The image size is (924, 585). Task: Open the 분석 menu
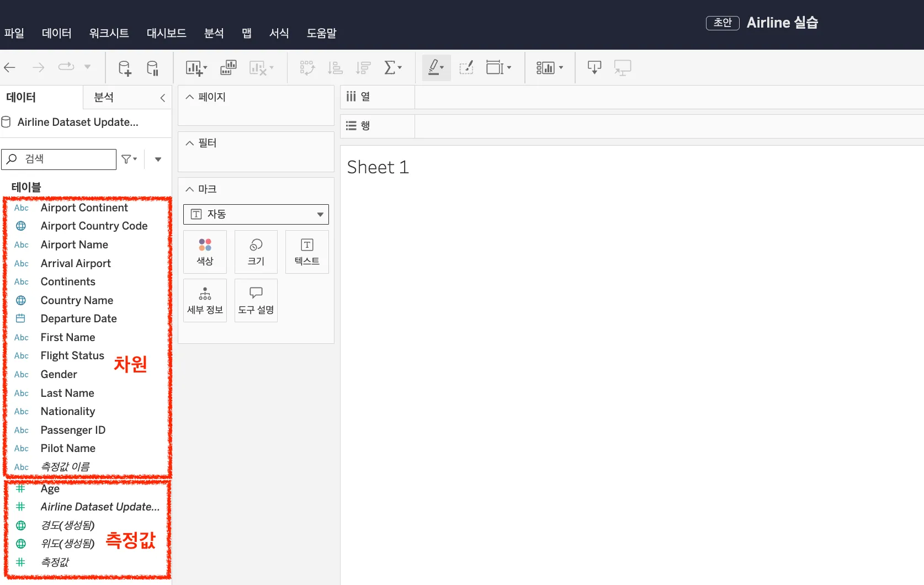point(214,33)
